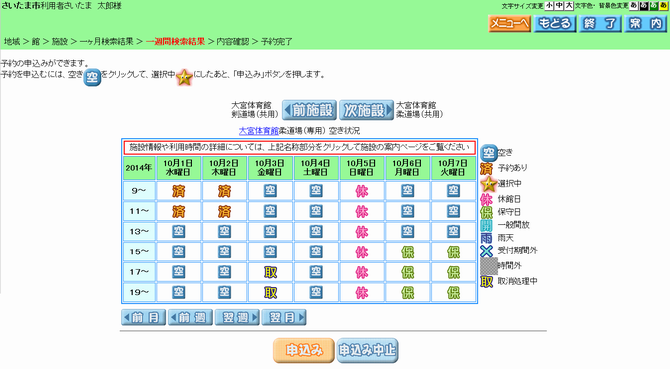Image resolution: width=670 pixels, height=369 pixels.
Task: Submit reservation with 申込み button
Action: [304, 350]
